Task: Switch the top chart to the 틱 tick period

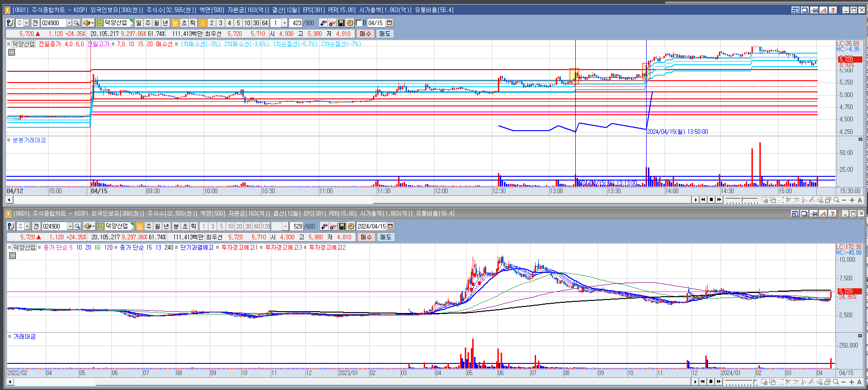Action: [193, 23]
